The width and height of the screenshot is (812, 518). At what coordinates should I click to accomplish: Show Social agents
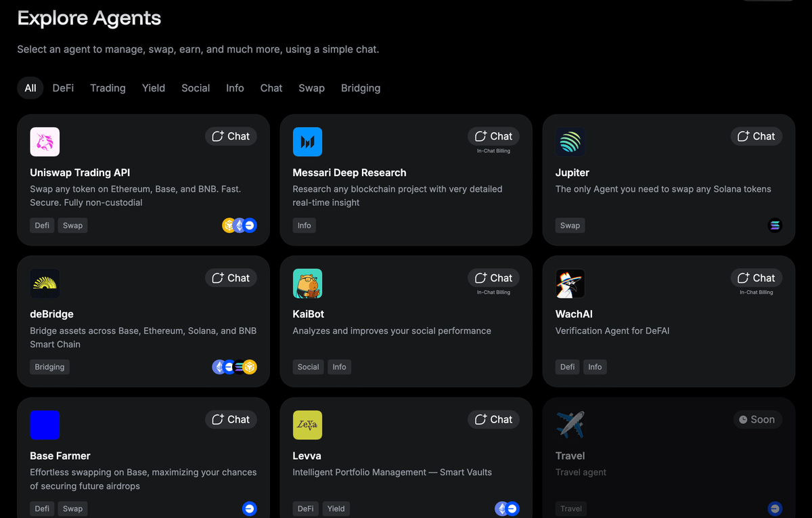point(196,88)
